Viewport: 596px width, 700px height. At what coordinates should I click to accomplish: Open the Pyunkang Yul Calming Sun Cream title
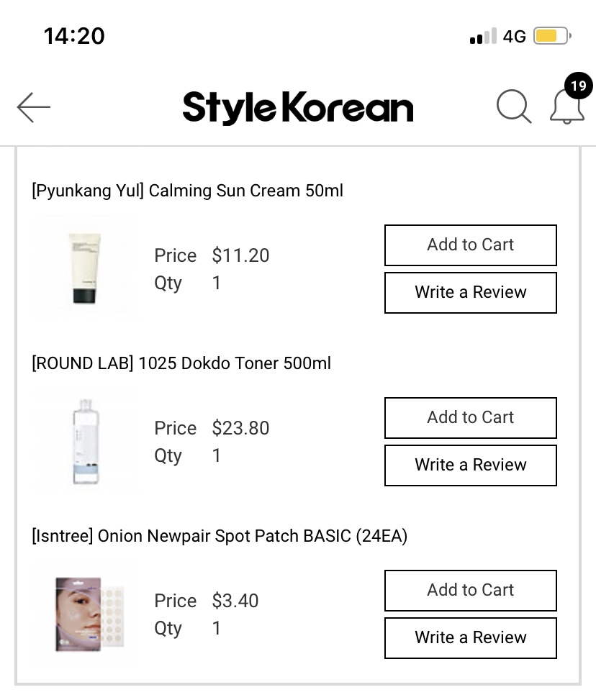pos(187,191)
